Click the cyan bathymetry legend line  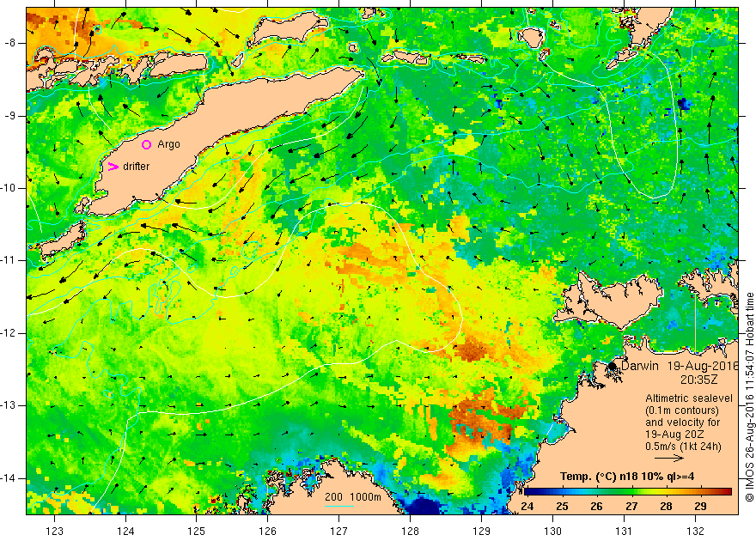tap(339, 506)
